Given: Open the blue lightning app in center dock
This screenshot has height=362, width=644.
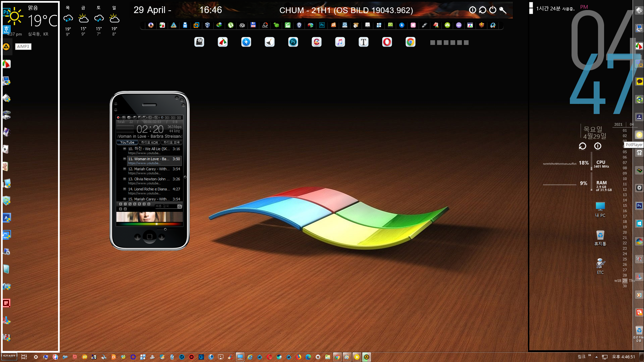Looking at the screenshot, I should click(x=246, y=42).
